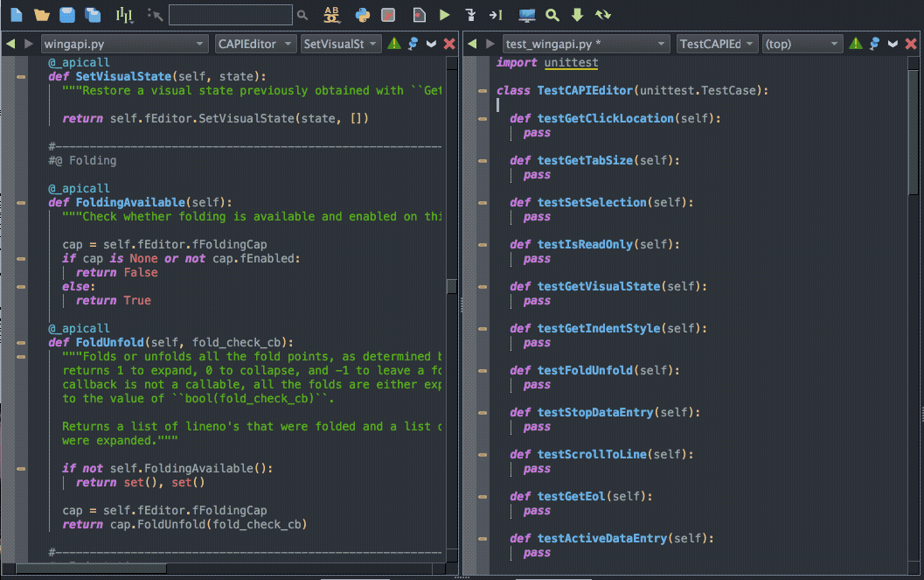The width and height of the screenshot is (924, 580).
Task: Click the wingapi.py vertical scrollbar thumb
Action: click(x=452, y=286)
